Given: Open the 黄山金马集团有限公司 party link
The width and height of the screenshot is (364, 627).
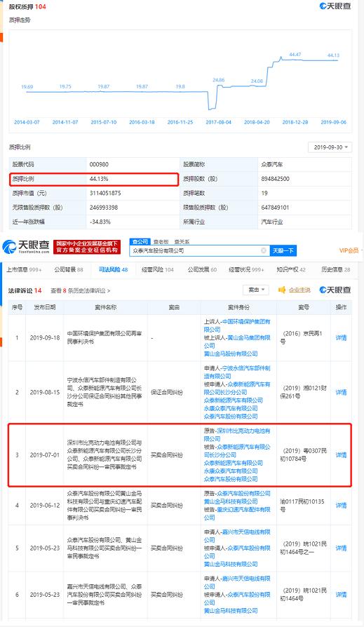Looking at the screenshot, I should [237, 342].
